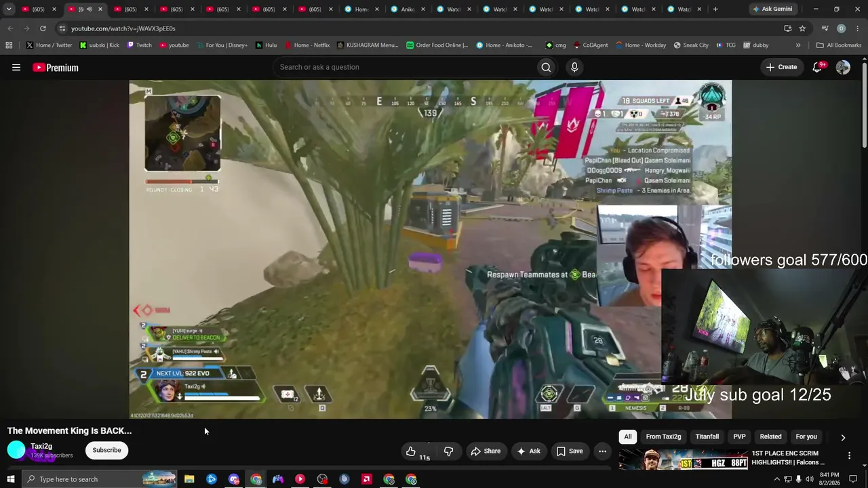Viewport: 868px width, 488px height.
Task: Open Home - Netflix bookmark
Action: pyautogui.click(x=307, y=45)
